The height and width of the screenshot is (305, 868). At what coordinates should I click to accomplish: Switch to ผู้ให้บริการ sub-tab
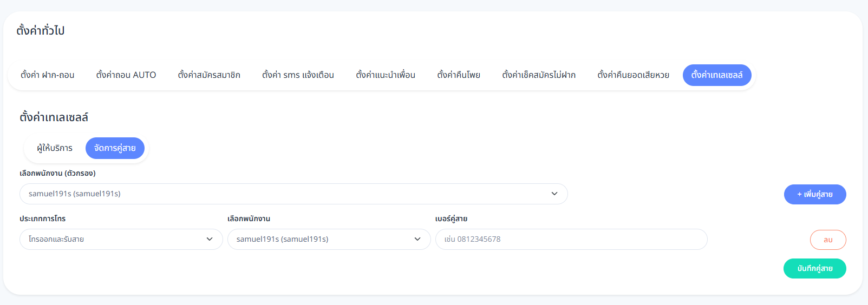pyautogui.click(x=55, y=148)
